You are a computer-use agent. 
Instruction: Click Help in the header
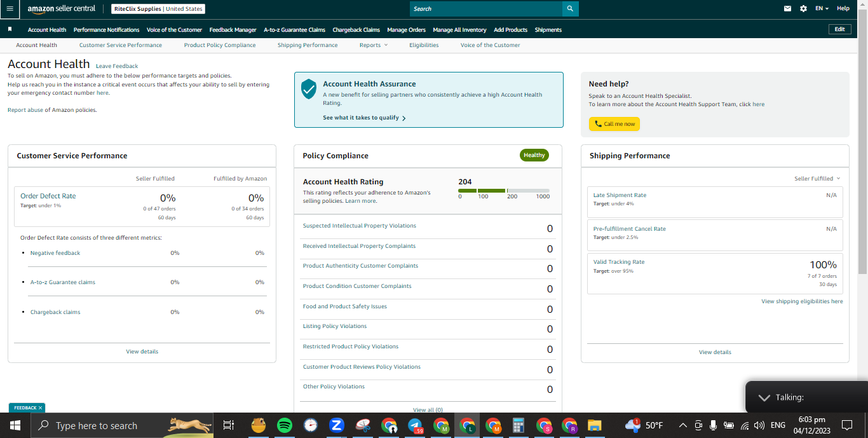click(843, 9)
